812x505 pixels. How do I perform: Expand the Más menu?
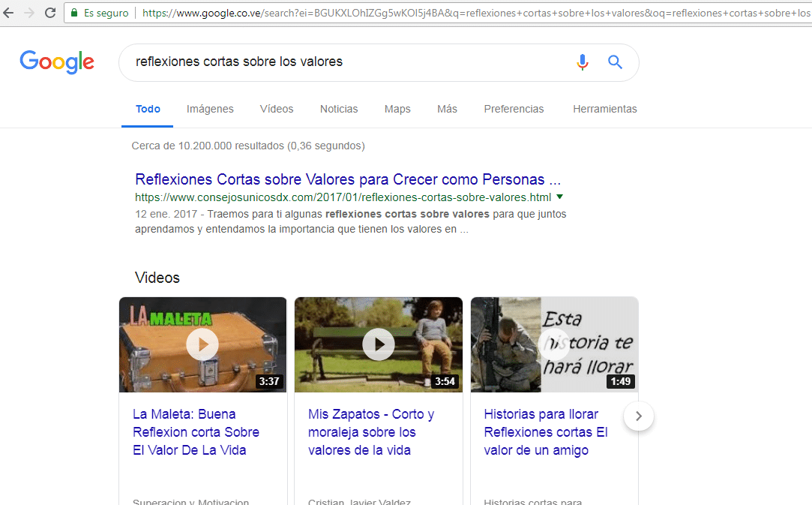click(447, 109)
